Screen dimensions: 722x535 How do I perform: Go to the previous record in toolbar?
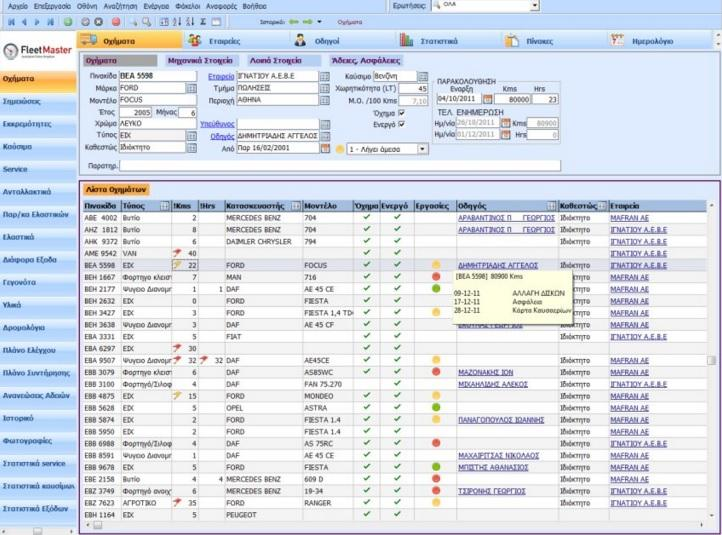pos(24,22)
